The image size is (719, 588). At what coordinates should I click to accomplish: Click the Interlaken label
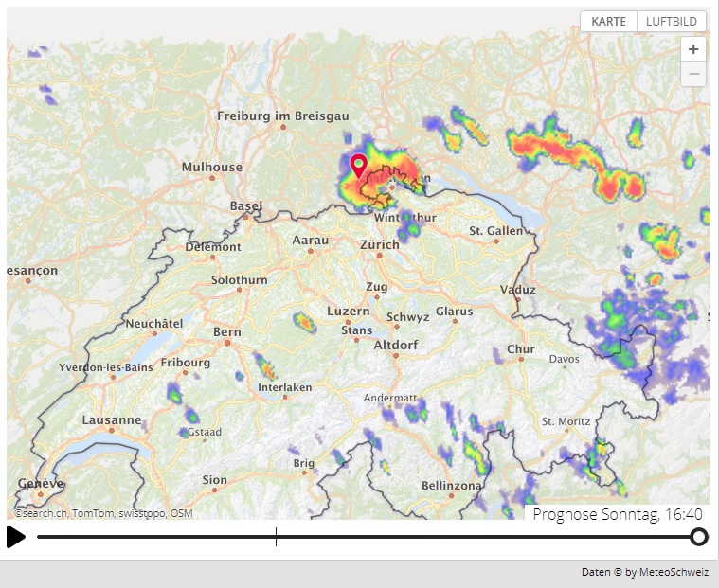pyautogui.click(x=285, y=387)
